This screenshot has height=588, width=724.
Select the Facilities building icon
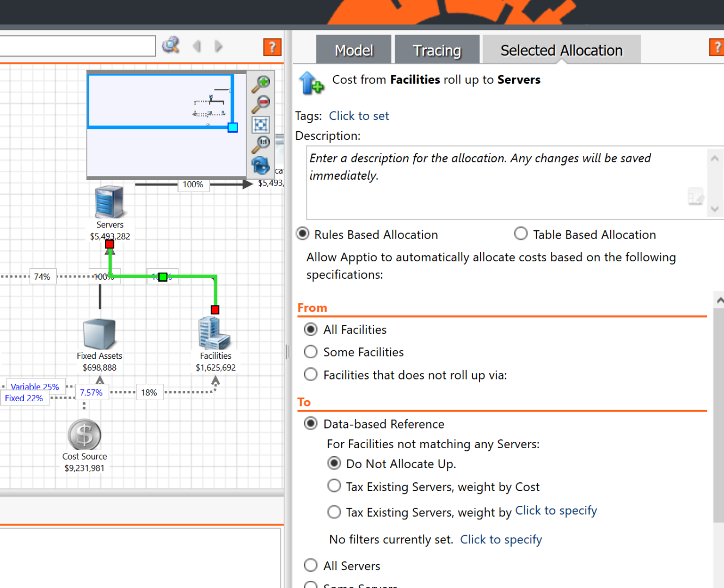click(x=215, y=333)
